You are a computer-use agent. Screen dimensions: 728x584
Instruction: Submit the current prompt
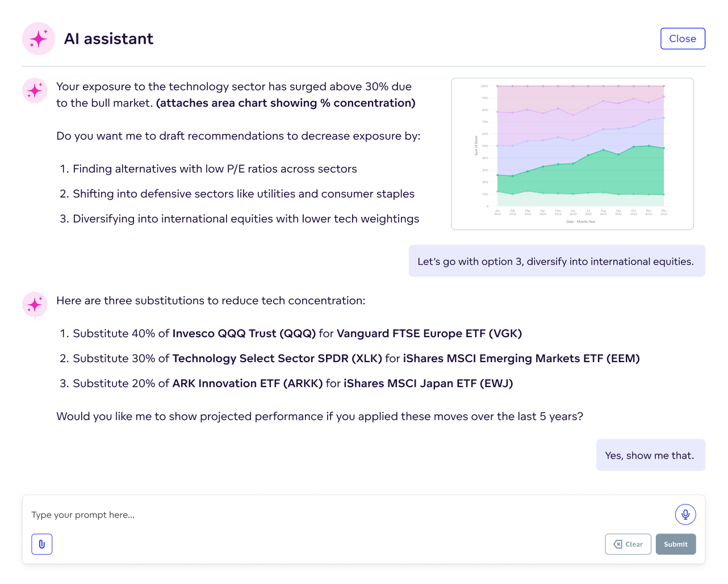676,544
